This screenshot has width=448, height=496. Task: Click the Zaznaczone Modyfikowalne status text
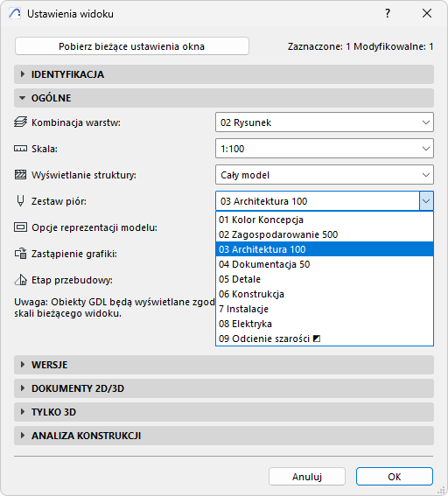pos(360,46)
